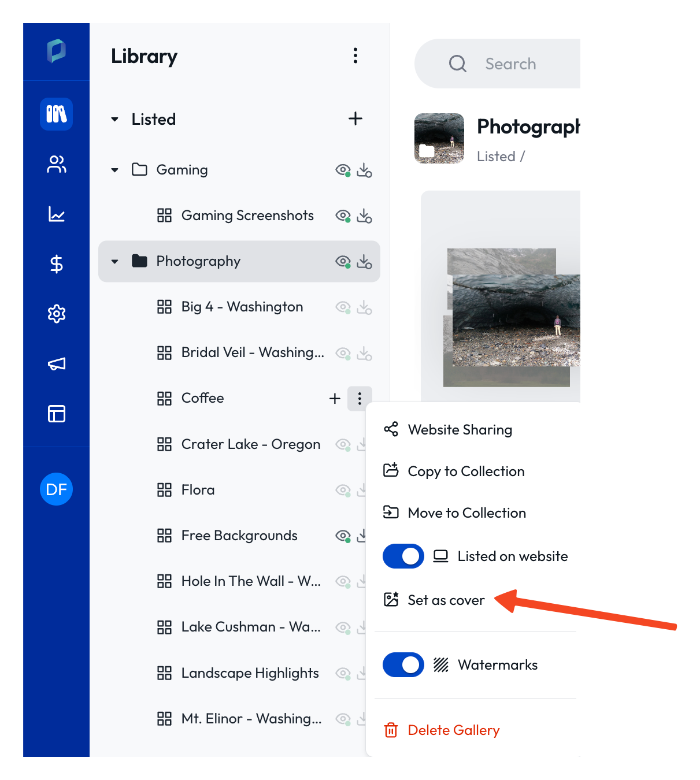
Task: Click the app logo at top
Action: [x=57, y=51]
